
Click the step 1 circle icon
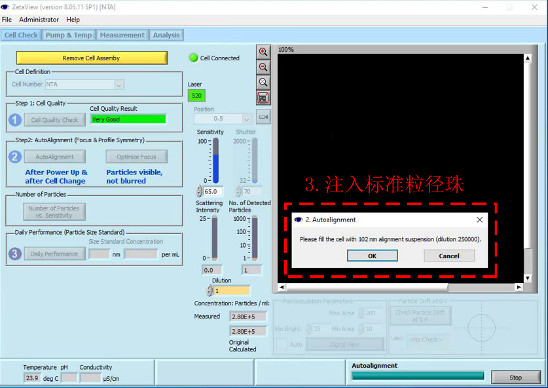(15, 120)
